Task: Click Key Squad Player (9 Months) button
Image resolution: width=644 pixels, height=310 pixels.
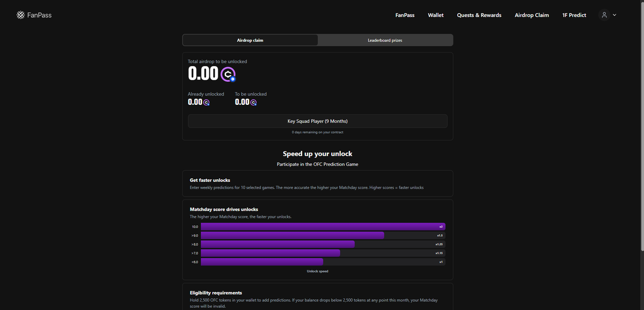Action: pos(318,121)
